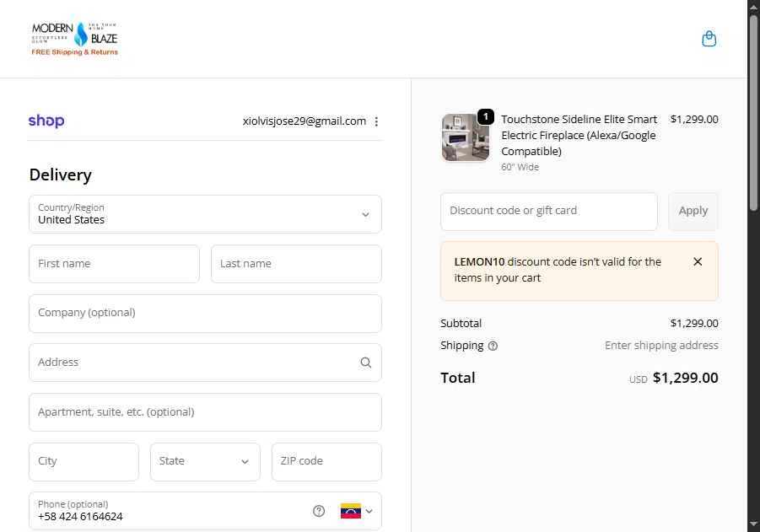
Task: Click the 60" Wide variant text
Action: click(x=520, y=167)
